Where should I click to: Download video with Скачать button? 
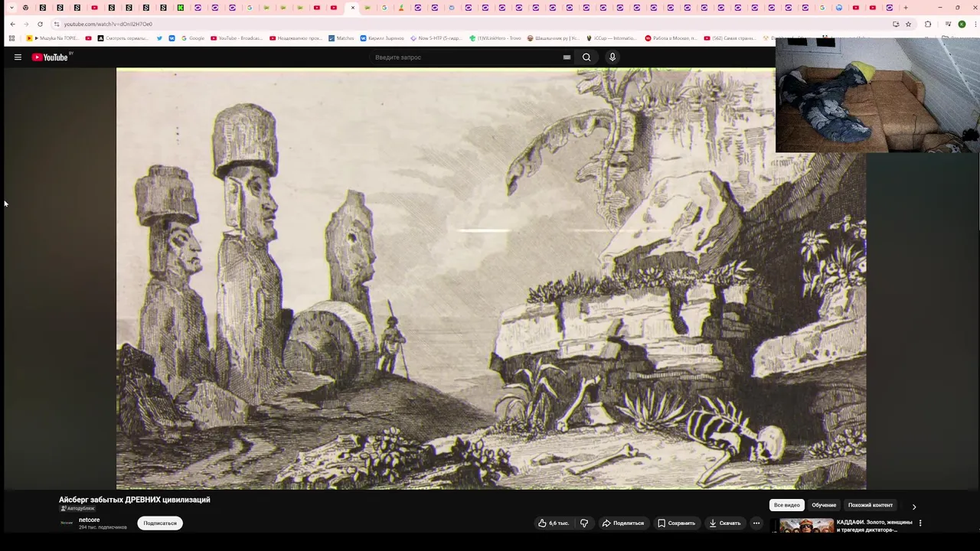pos(724,523)
